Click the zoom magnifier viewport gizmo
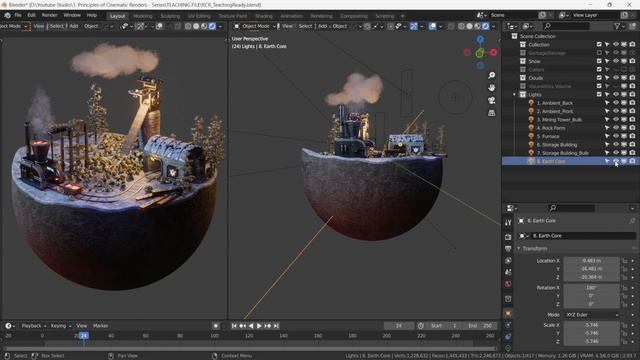 click(x=491, y=76)
